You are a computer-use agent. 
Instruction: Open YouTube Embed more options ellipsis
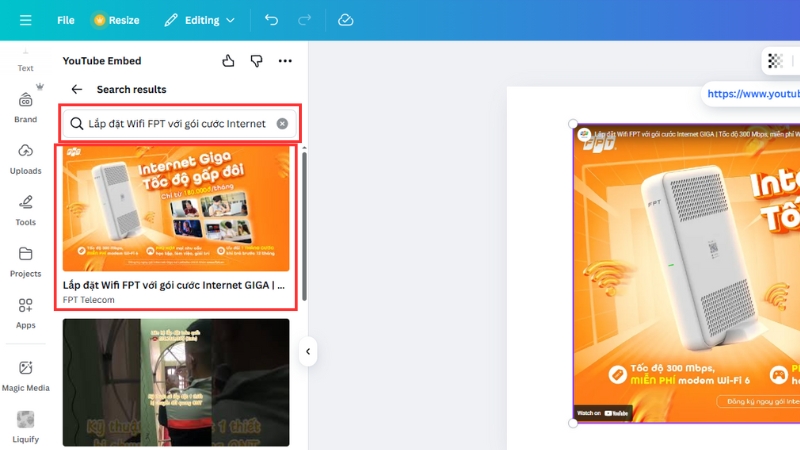pyautogui.click(x=286, y=61)
